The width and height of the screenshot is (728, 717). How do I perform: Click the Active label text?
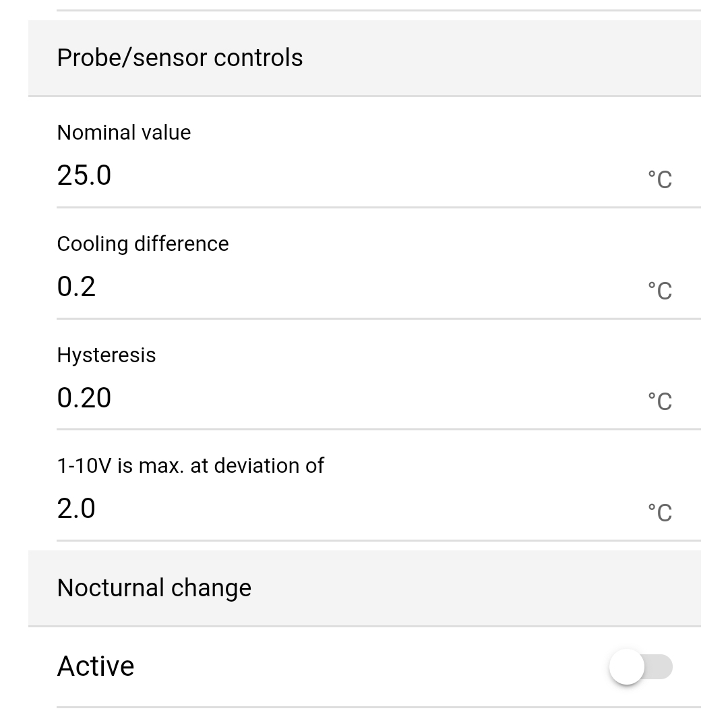point(96,666)
